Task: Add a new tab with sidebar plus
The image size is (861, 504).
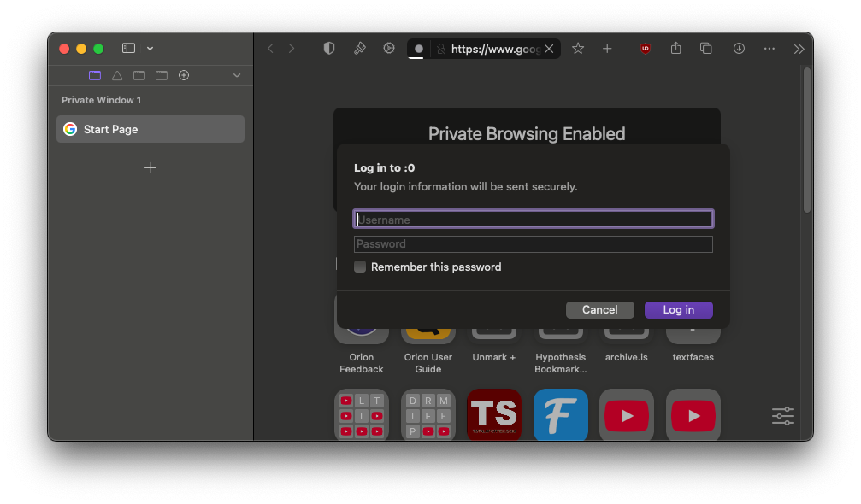Action: (x=150, y=167)
